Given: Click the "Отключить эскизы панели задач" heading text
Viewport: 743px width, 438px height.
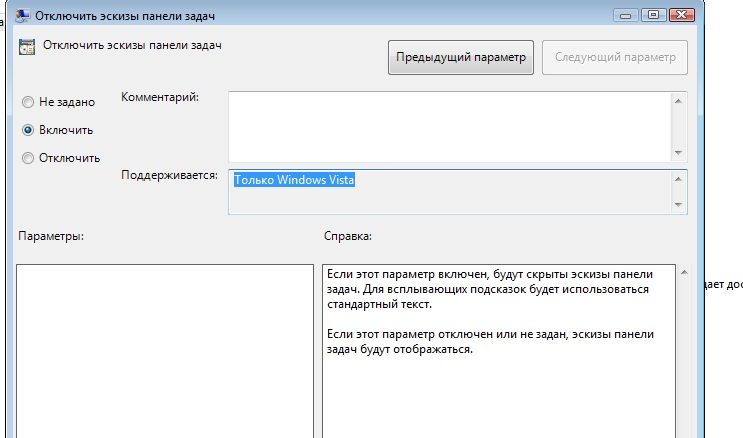Looking at the screenshot, I should (x=132, y=46).
